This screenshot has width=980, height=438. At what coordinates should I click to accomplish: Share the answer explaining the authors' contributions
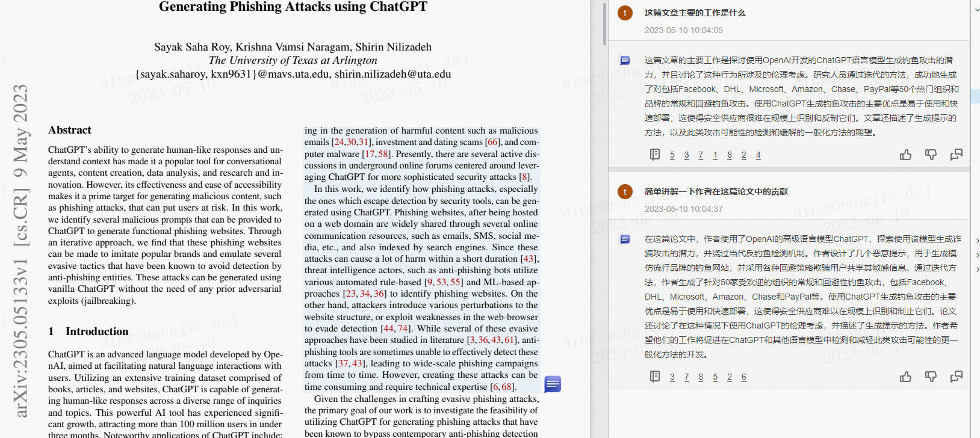pos(956,377)
